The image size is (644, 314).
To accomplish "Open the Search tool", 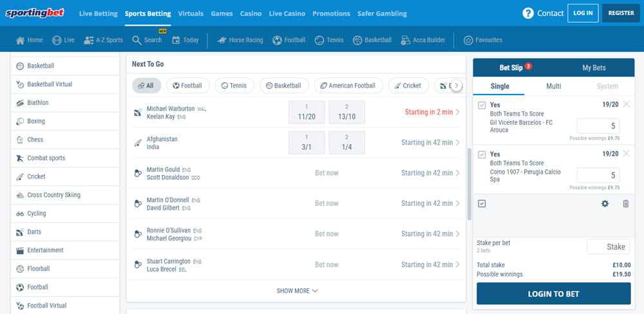I will [x=147, y=40].
